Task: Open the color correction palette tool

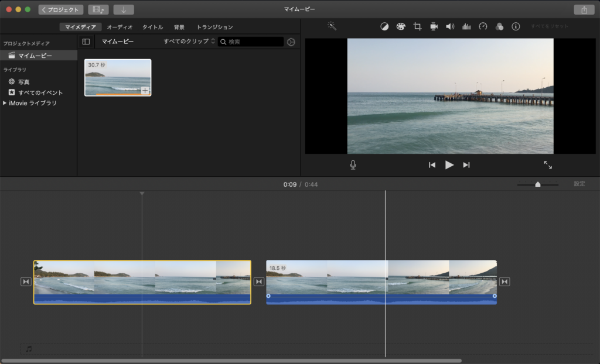Action: point(401,27)
